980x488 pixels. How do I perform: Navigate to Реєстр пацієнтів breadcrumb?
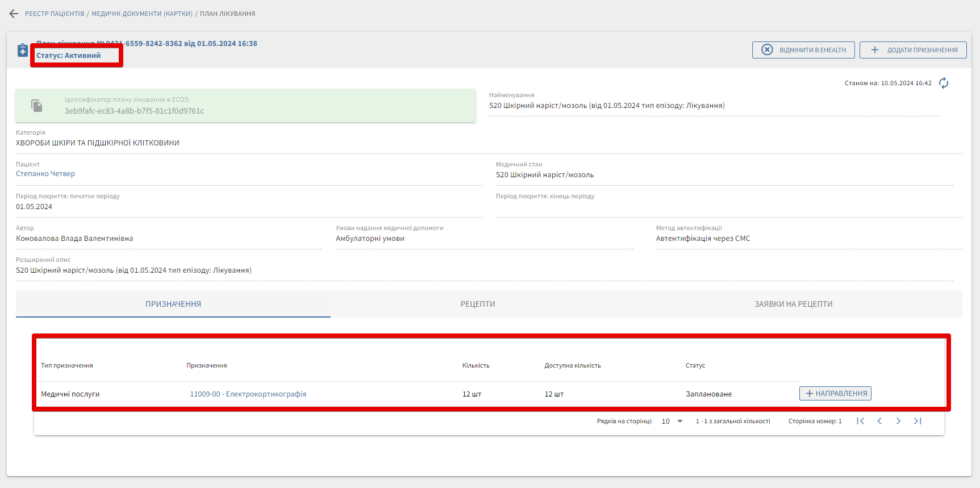[55, 14]
